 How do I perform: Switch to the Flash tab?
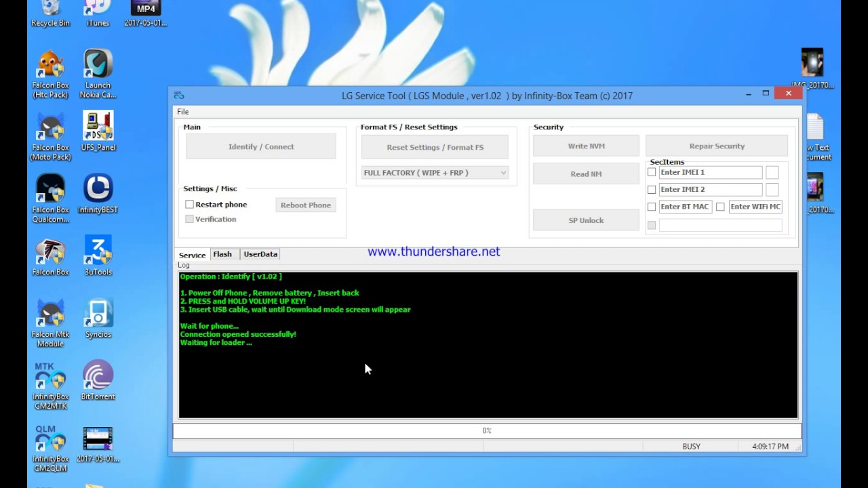tap(222, 254)
